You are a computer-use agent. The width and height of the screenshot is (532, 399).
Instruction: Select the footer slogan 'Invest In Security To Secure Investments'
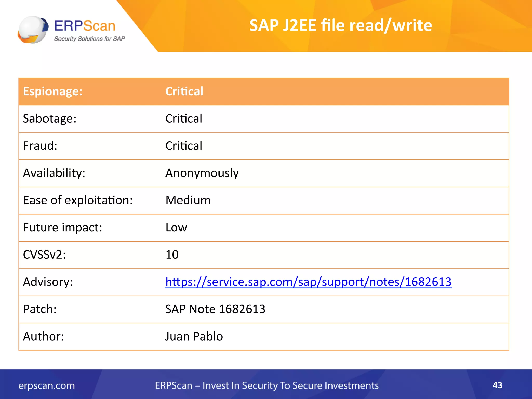pos(290,386)
